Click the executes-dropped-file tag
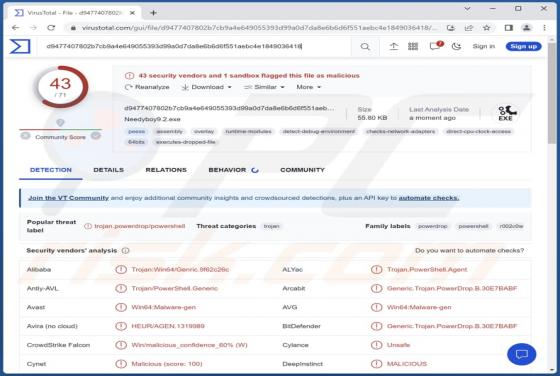This screenshot has height=376, width=560. pyautogui.click(x=185, y=142)
